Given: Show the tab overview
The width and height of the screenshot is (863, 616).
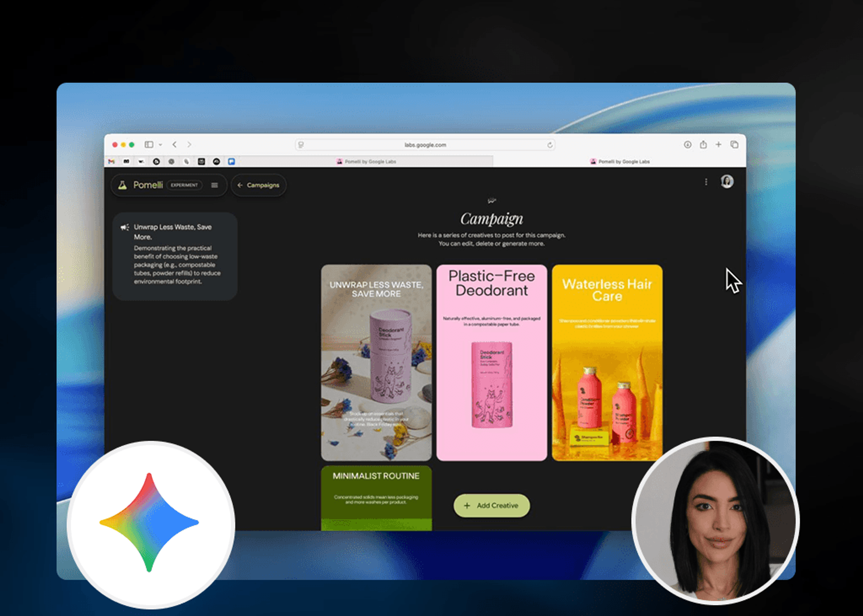Looking at the screenshot, I should click(x=734, y=145).
